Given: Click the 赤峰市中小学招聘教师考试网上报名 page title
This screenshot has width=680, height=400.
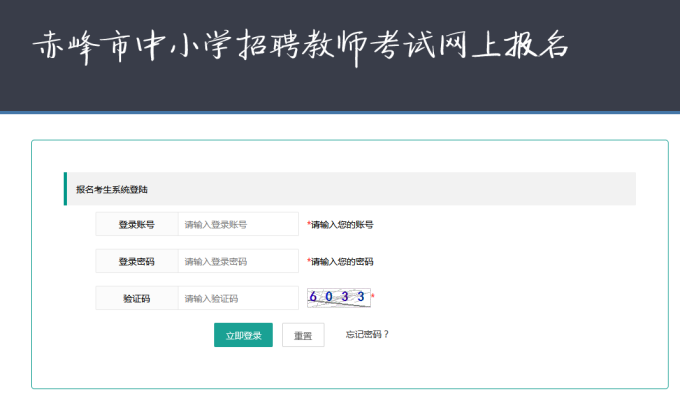Looking at the screenshot, I should (300, 47).
